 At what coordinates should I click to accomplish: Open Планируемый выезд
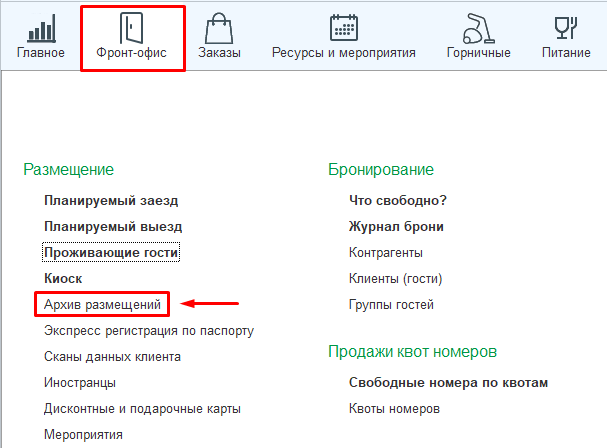[113, 227]
